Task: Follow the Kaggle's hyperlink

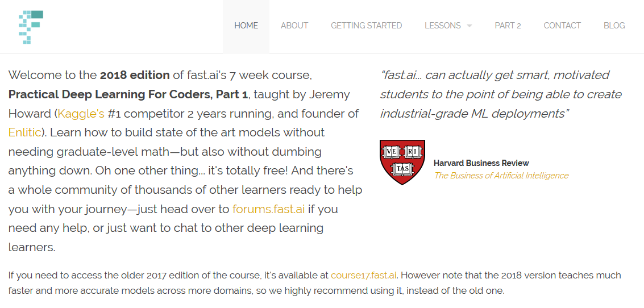Action: pos(81,113)
